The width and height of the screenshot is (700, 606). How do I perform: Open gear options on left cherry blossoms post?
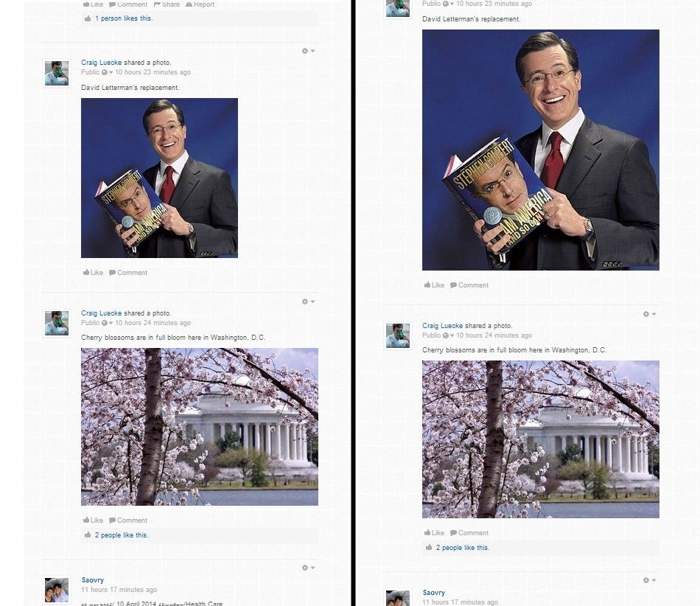308,302
